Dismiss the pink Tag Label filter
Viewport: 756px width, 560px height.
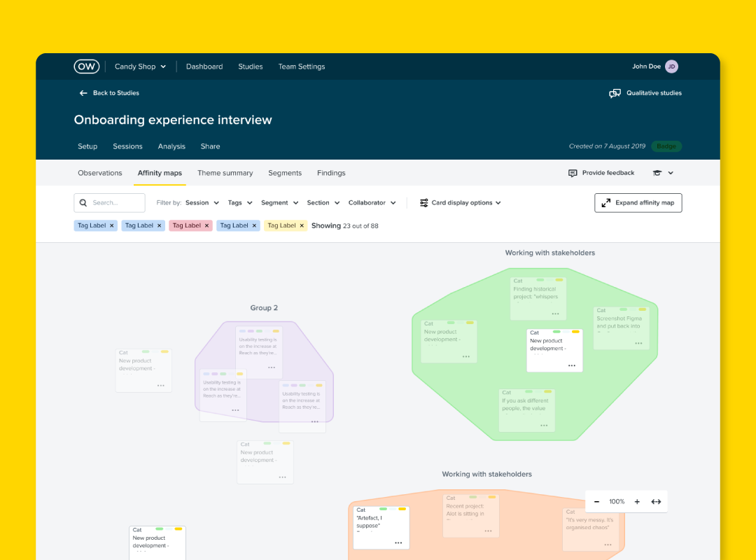(206, 225)
